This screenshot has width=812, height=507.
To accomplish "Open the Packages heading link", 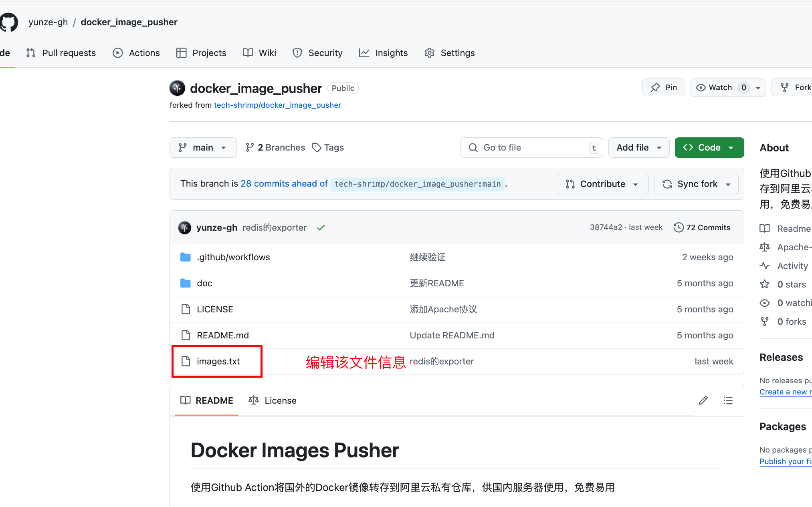I will (x=783, y=427).
